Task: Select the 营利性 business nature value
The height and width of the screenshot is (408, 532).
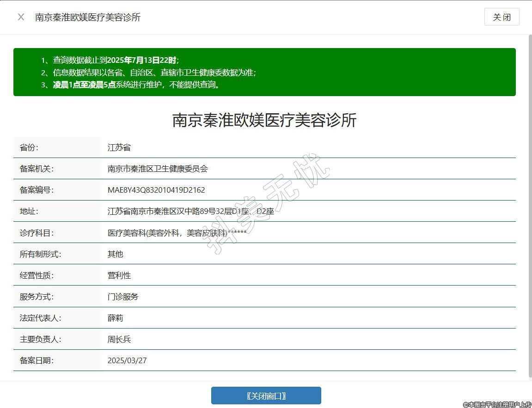Action: (x=119, y=275)
